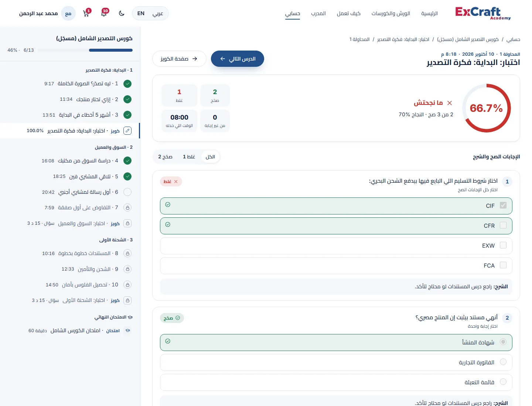Open حسابي in the top navigation

[x=293, y=14]
